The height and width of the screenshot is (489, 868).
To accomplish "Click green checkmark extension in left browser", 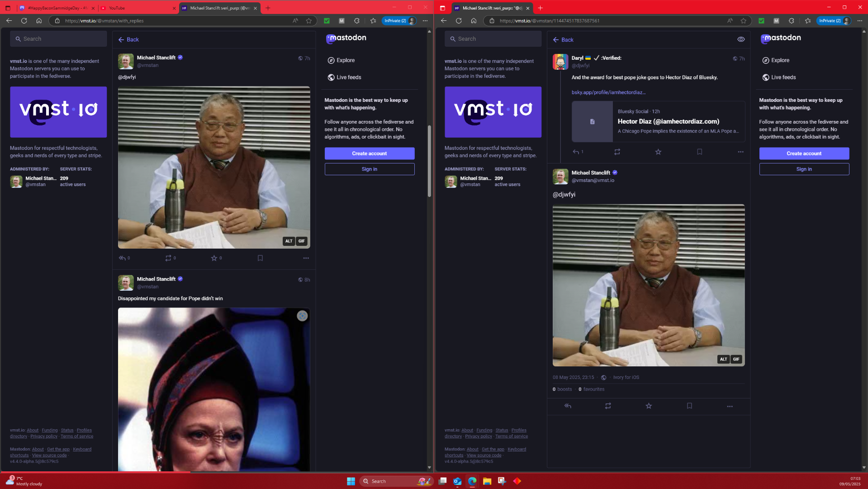I will point(327,21).
